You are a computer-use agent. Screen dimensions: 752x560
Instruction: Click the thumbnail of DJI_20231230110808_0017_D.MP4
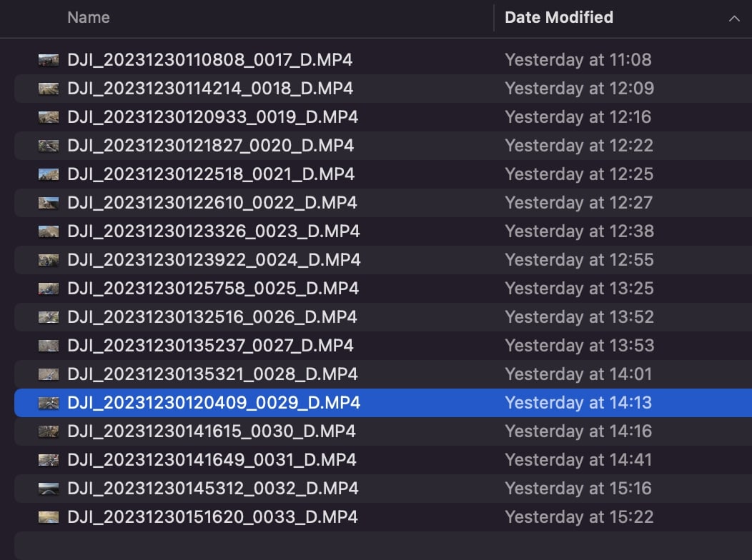point(48,60)
